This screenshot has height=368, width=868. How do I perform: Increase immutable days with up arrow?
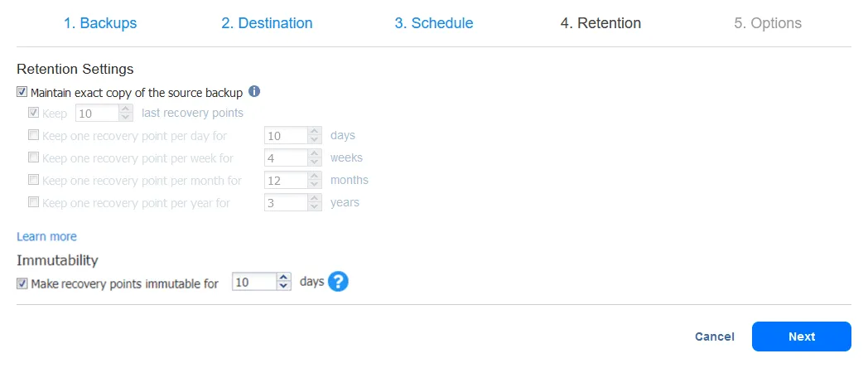pos(284,278)
